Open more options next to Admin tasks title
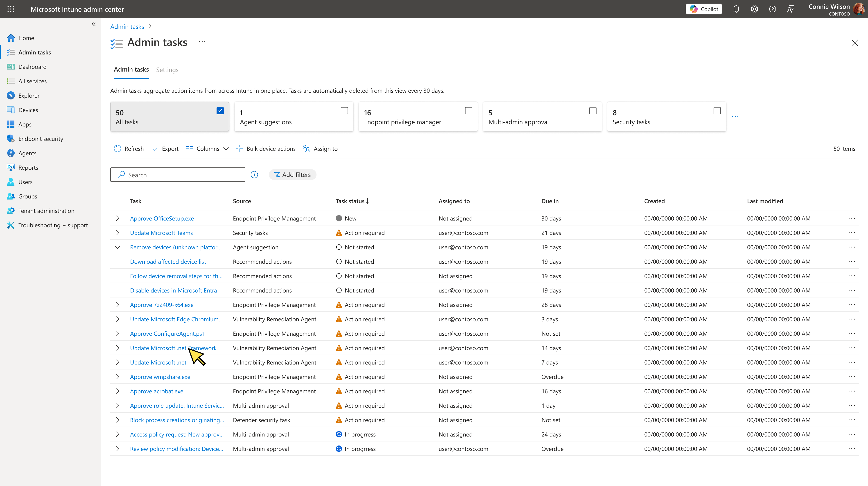Image resolution: width=868 pixels, height=486 pixels. pos(202,41)
